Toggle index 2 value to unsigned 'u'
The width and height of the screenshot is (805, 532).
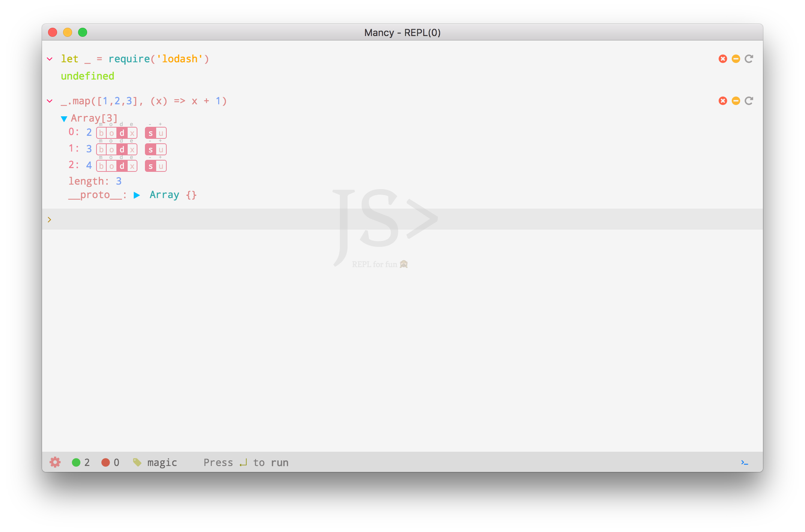161,166
